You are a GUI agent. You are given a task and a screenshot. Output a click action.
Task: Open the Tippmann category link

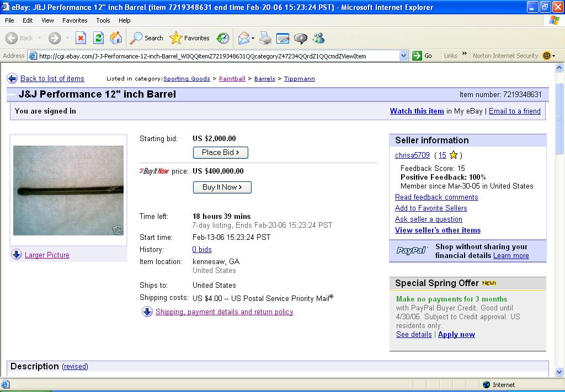click(x=300, y=78)
